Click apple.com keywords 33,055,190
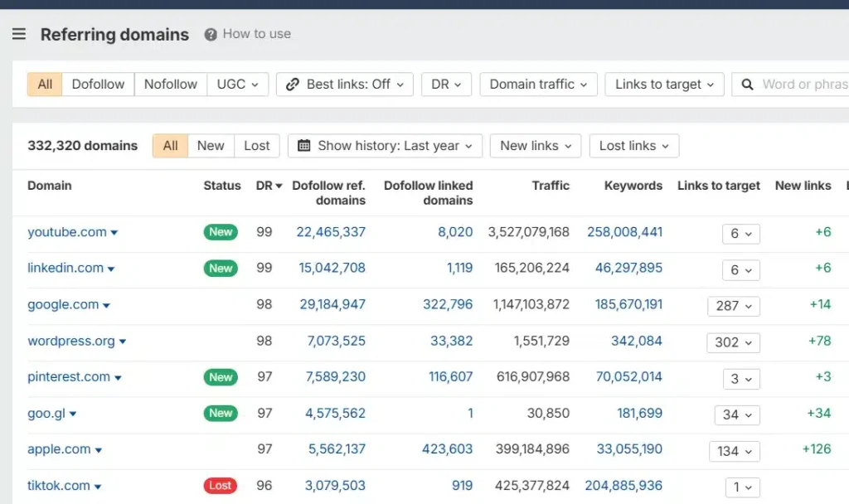This screenshot has height=504, width=849. tap(629, 449)
